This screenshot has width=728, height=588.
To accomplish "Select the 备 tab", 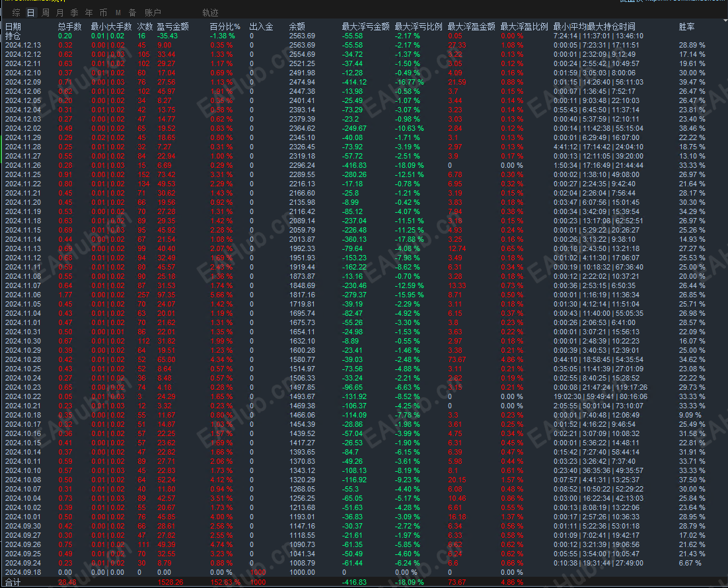I will coord(132,13).
